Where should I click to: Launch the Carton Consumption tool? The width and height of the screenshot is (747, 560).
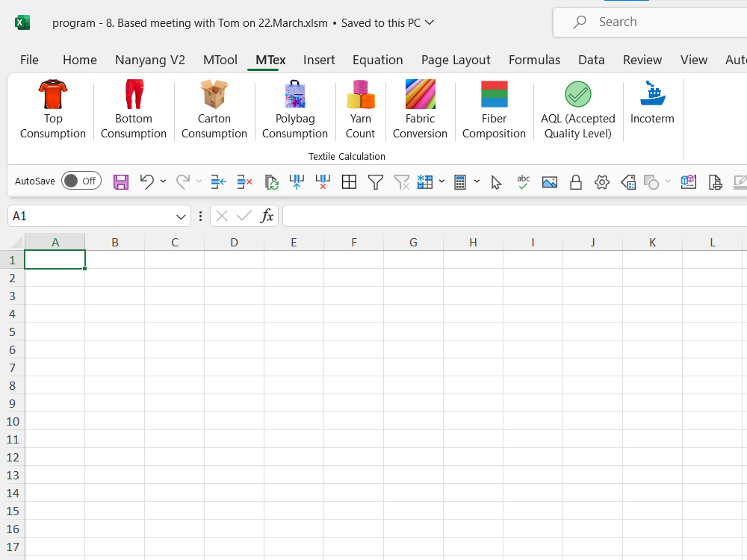click(214, 110)
